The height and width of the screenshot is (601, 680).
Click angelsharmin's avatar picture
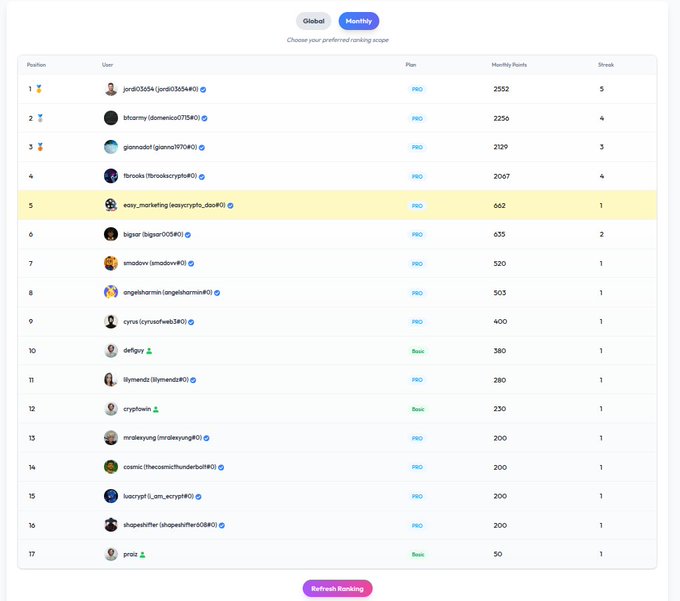coord(111,292)
